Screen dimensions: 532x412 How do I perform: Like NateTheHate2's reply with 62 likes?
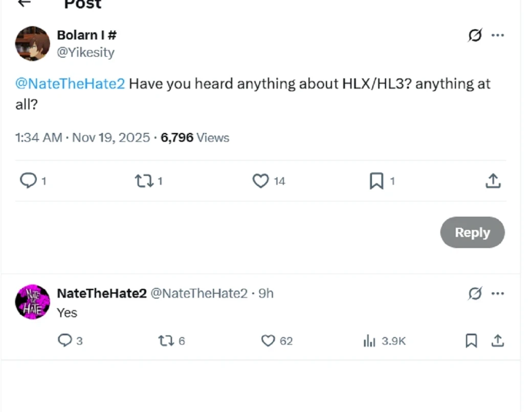tap(268, 340)
